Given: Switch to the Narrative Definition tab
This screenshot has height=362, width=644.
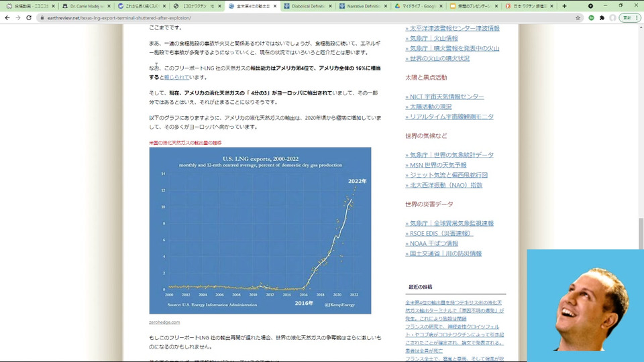Looking at the screenshot, I should (363, 6).
